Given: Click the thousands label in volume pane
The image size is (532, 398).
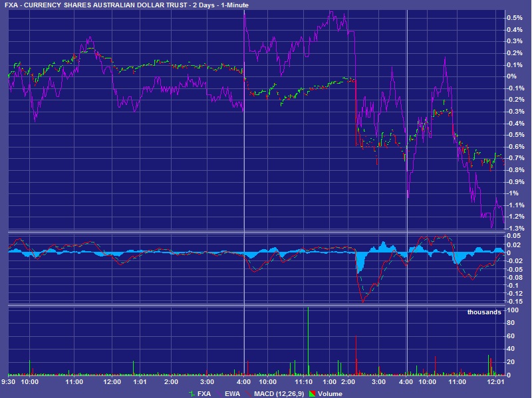Looking at the screenshot, I should coord(484,312).
